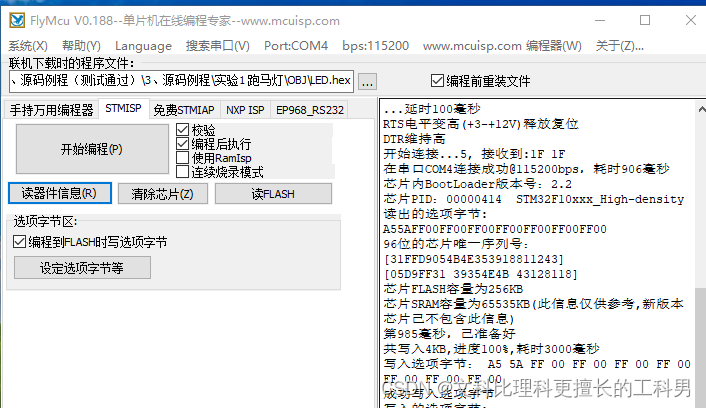Open the 关于(Z)... menu
706x408 pixels.
coord(620,45)
